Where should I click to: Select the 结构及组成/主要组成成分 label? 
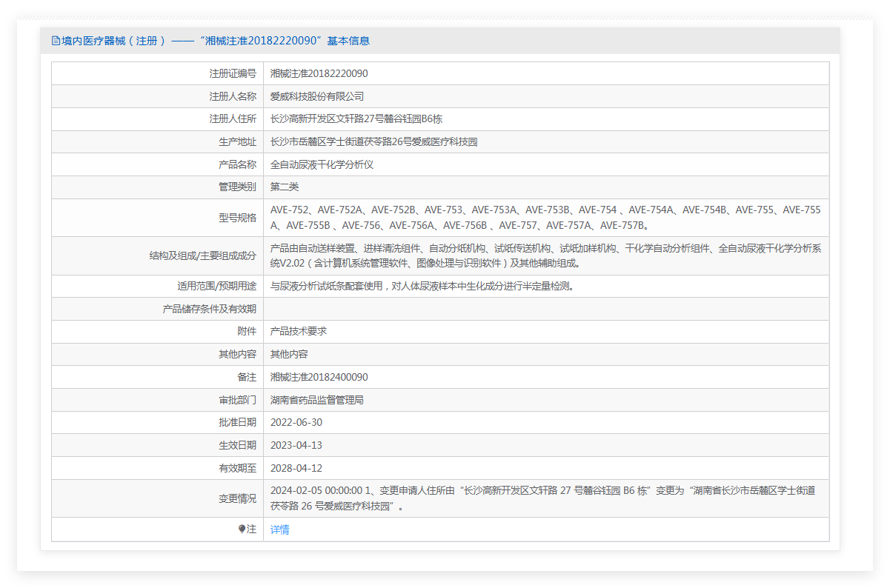[203, 256]
